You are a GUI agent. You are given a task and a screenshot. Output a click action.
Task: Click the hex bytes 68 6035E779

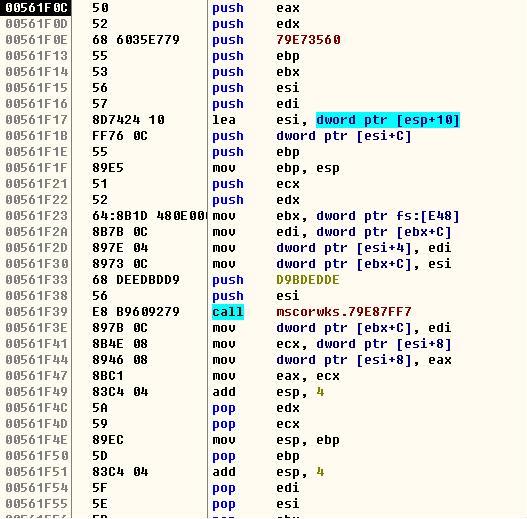(x=136, y=40)
